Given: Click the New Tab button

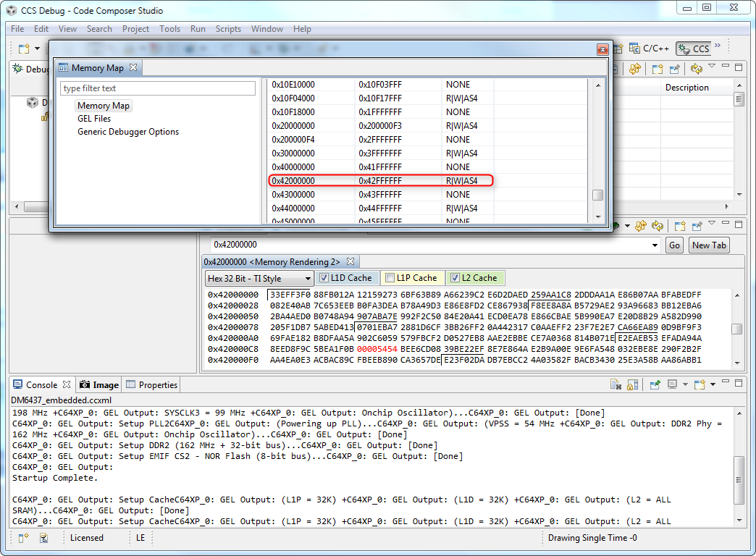Looking at the screenshot, I should [709, 245].
